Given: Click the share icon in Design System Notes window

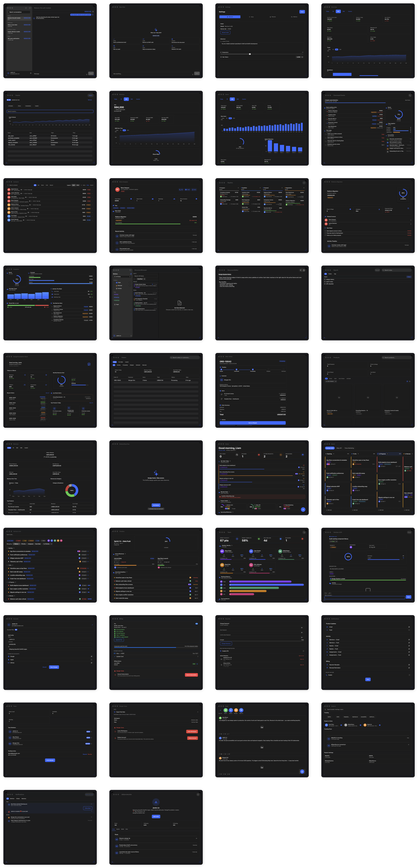Looking at the screenshot, I should tap(304, 270).
